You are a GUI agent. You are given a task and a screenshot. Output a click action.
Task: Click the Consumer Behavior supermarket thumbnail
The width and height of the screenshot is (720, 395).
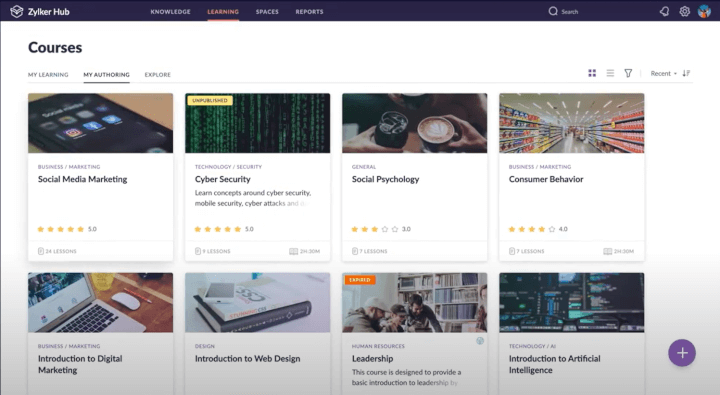(x=572, y=123)
